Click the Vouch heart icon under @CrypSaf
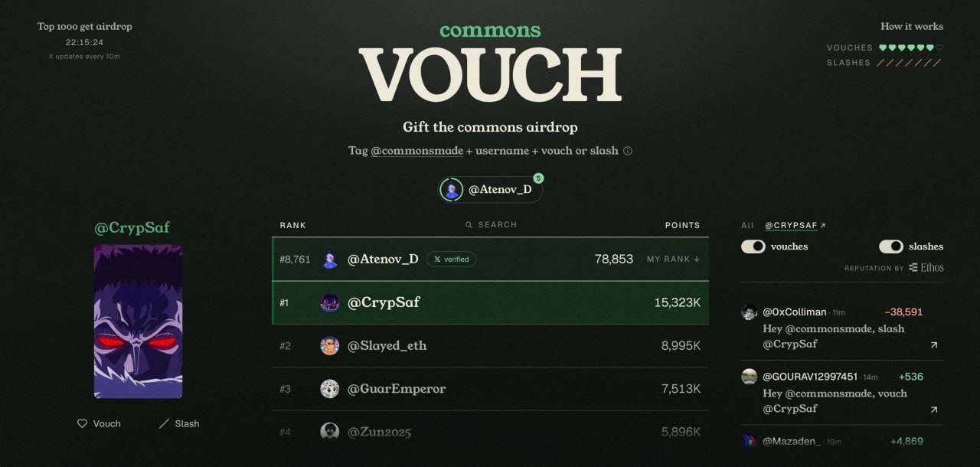Screen dimensions: 980x467 tap(82, 423)
